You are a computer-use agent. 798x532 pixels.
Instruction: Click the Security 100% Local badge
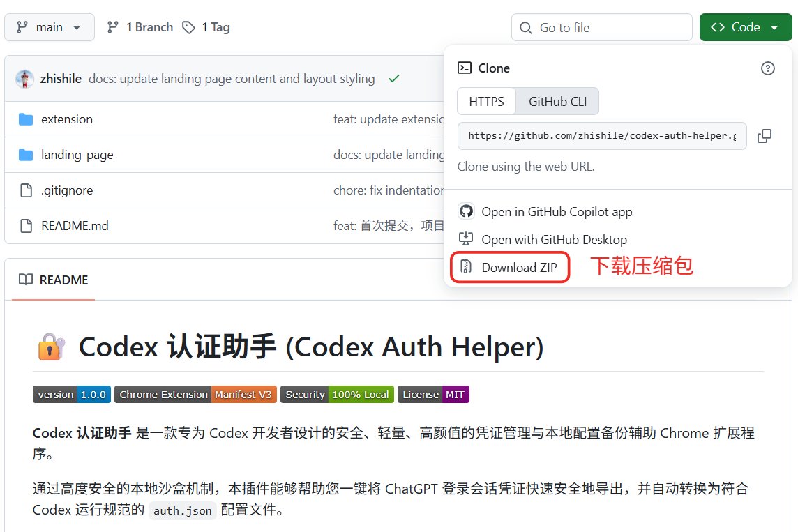(x=337, y=395)
